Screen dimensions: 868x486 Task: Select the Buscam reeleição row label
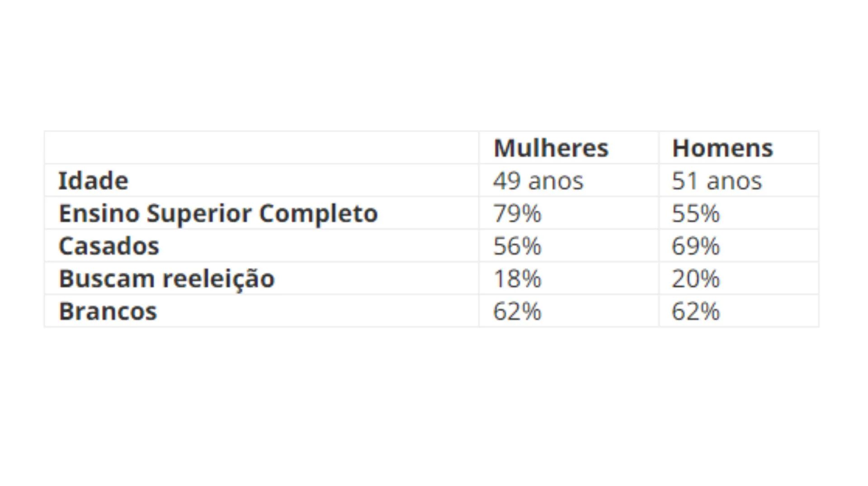[167, 278]
